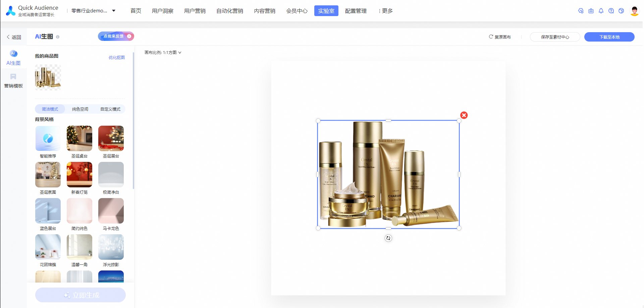Click the top-left resize handle of product image
This screenshot has height=308, width=644.
point(318,121)
